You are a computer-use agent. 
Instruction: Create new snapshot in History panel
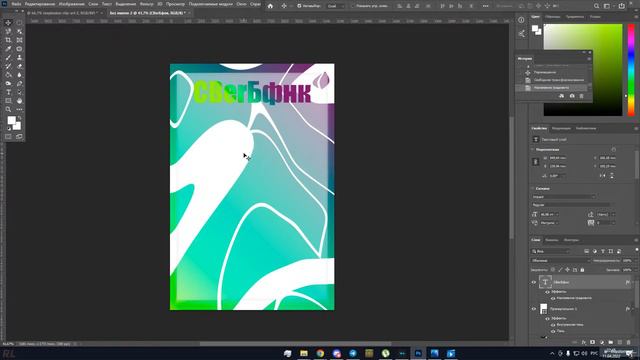click(572, 96)
